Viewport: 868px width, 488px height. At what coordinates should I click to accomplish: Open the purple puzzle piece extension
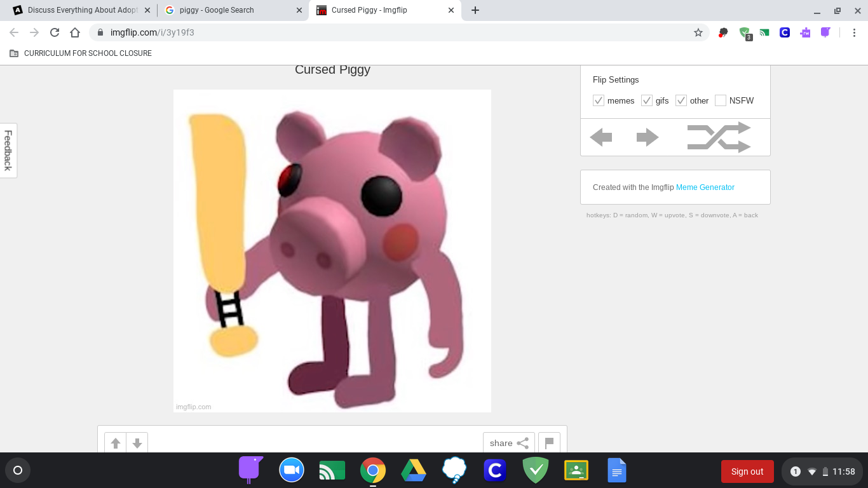[x=805, y=32]
